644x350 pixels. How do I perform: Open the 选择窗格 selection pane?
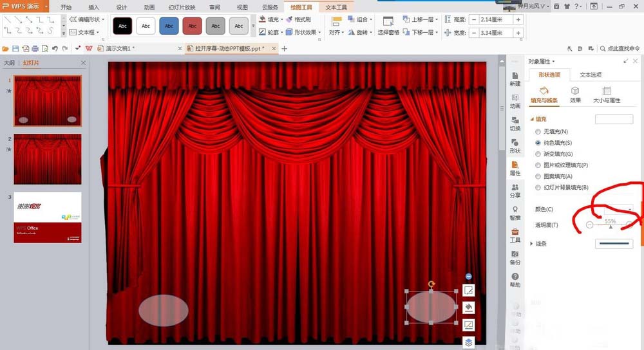click(388, 26)
